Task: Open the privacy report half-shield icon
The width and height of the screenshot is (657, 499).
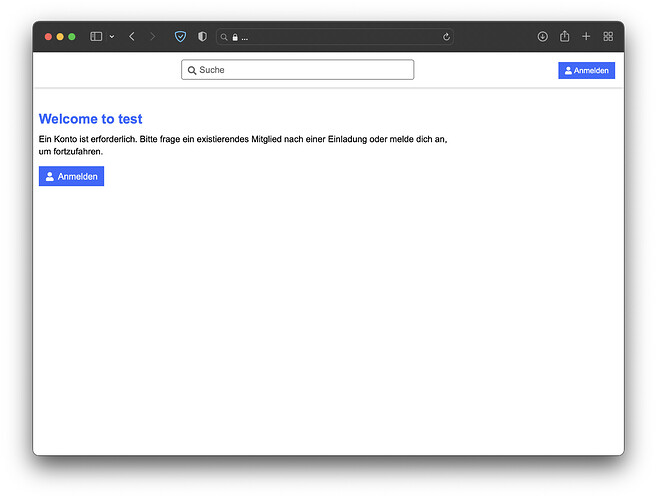Action: pyautogui.click(x=202, y=36)
